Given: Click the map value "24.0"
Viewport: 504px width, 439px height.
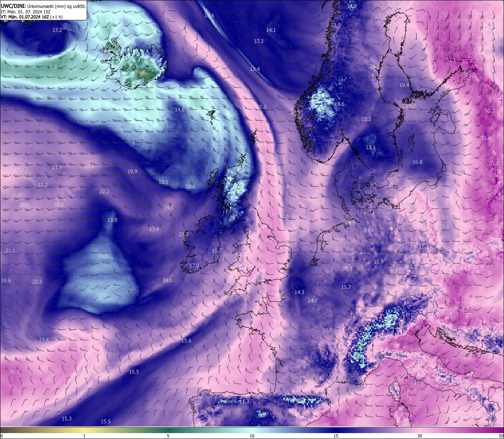Looking at the screenshot, I should pyautogui.click(x=167, y=281).
